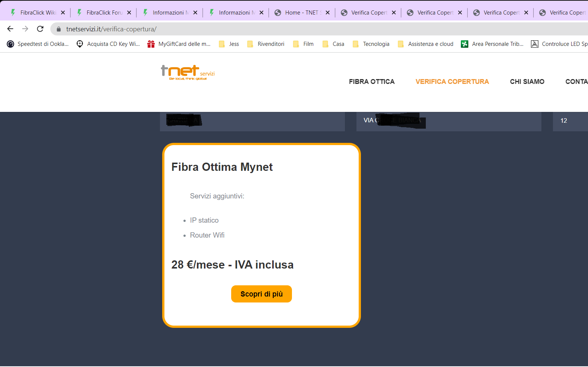Open the Area Personale Trib bookmark
588x367 pixels.
(493, 44)
